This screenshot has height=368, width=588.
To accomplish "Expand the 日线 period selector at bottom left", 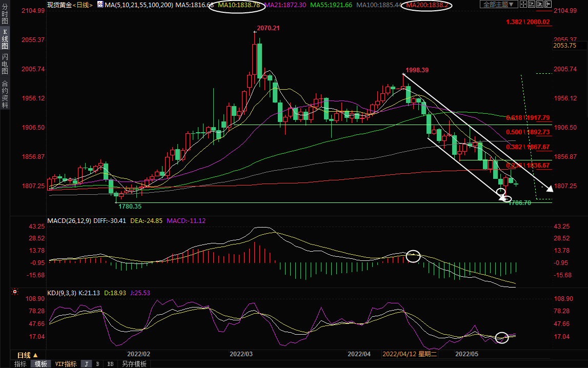I will pos(27,355).
